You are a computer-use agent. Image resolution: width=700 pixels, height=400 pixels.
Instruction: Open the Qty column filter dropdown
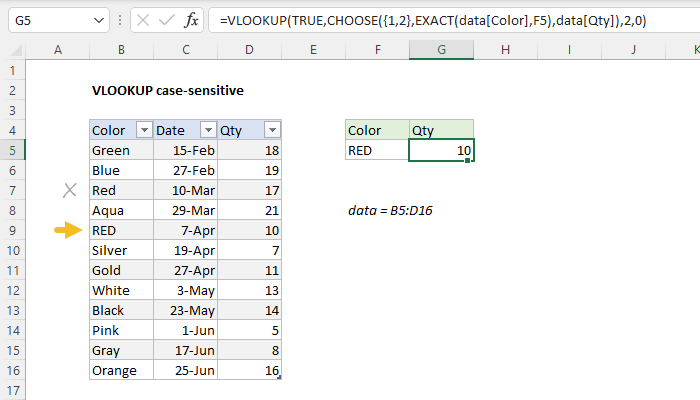pyautogui.click(x=272, y=130)
